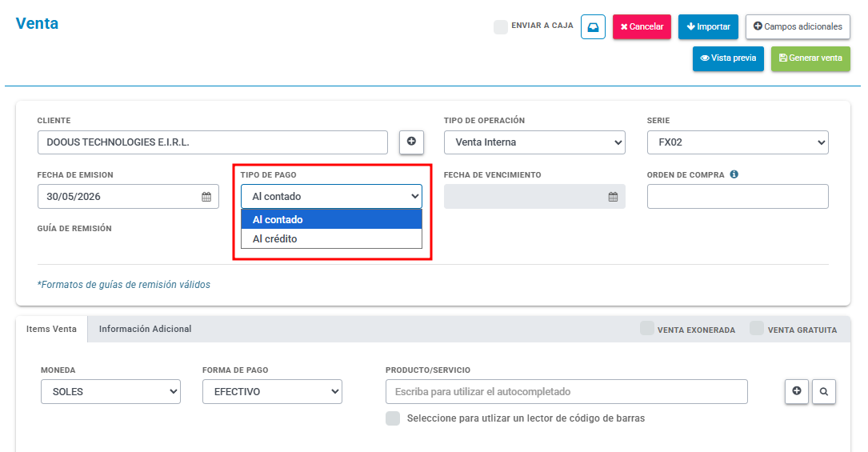Screen dimensions: 868x452
Task: Toggle the Enviar a Caja checkbox
Action: pos(501,26)
